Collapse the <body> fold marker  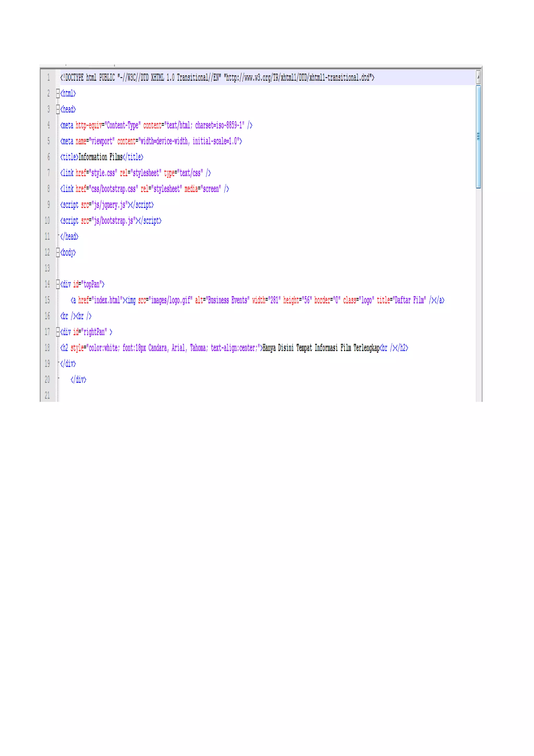[58, 253]
